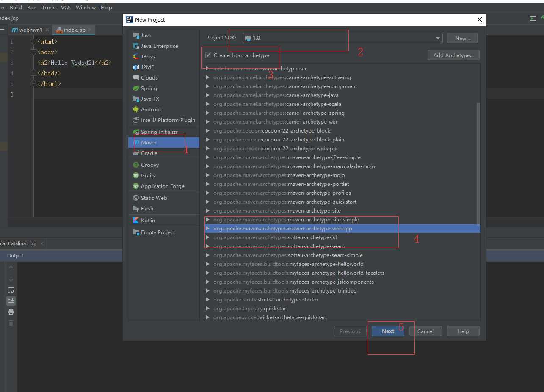Open the Help menu
544x392 pixels.
(106, 8)
